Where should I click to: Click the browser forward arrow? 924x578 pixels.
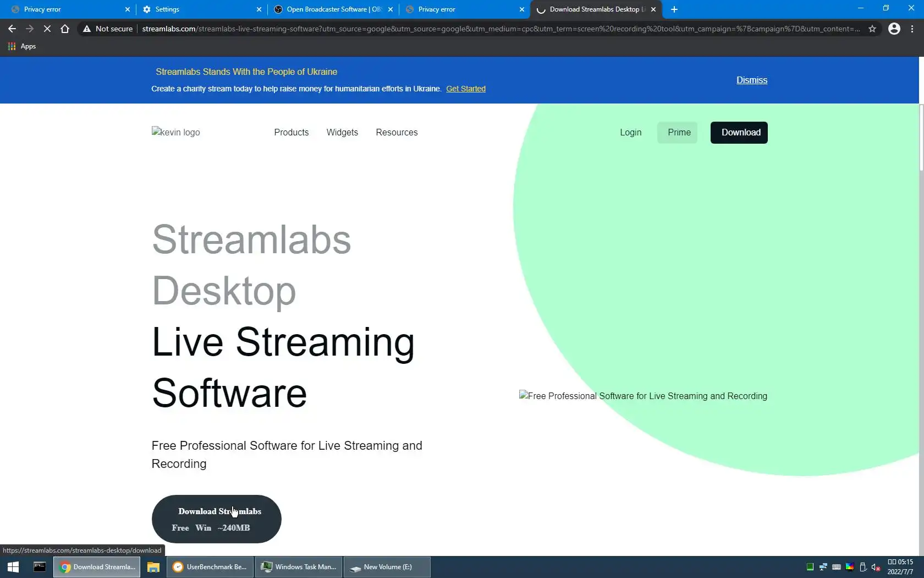tap(30, 29)
